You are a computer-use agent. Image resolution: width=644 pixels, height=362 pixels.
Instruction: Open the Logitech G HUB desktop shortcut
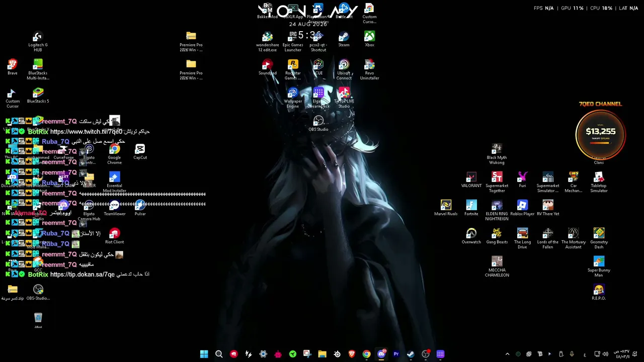tap(38, 42)
